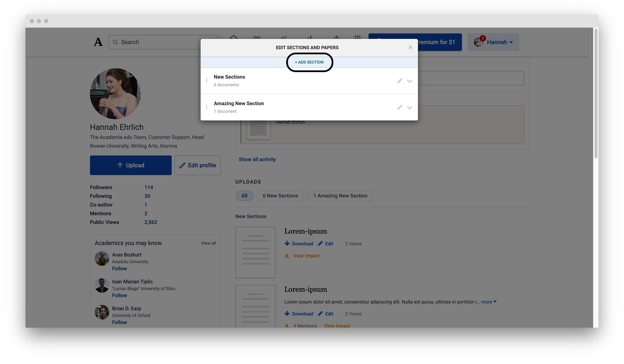Expand the New Sections chevron

[x=410, y=81]
